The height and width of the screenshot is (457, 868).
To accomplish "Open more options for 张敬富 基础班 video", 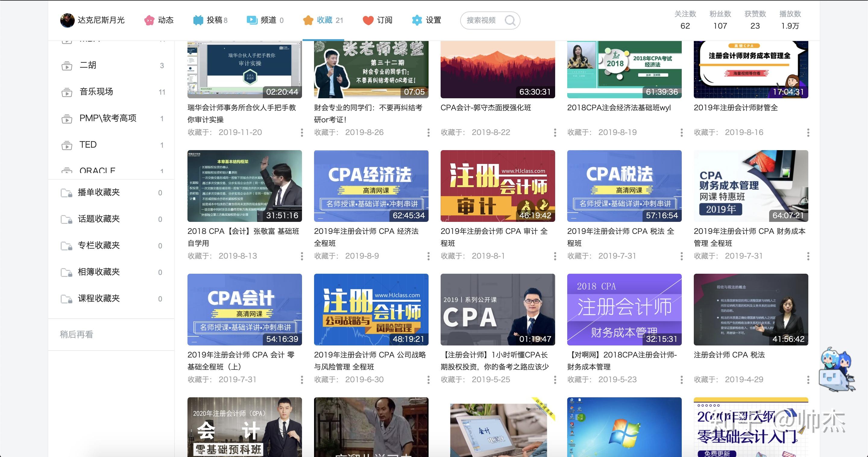I will point(302,256).
